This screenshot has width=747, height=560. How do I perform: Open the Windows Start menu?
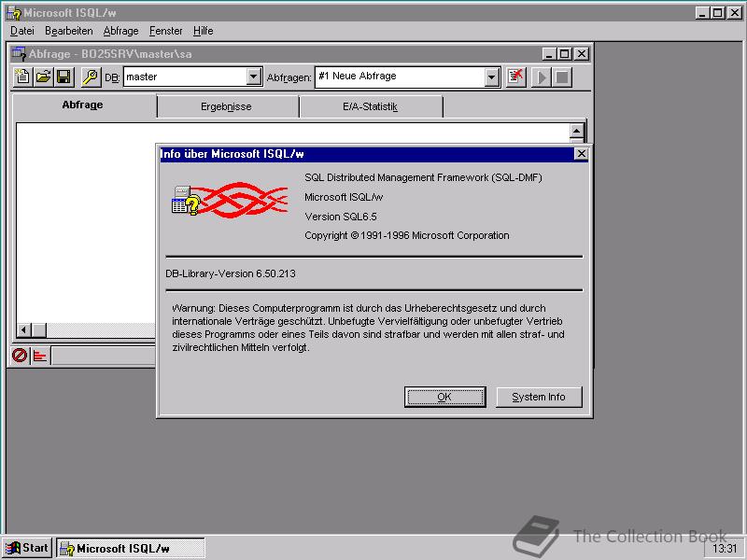(27, 548)
